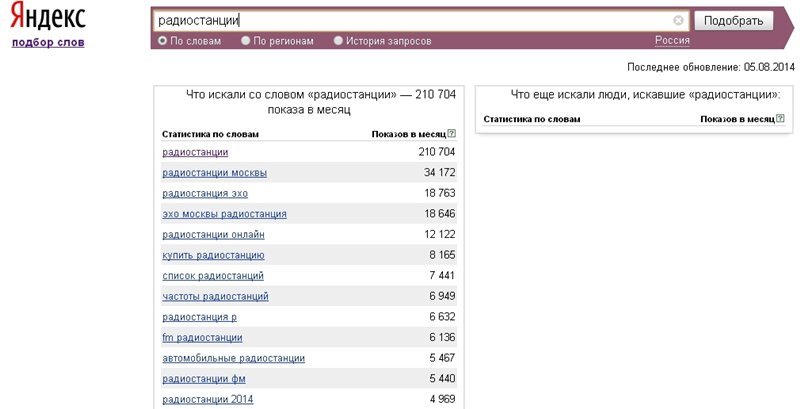Image resolution: width=800 pixels, height=409 pixels.
Task: Open the 'радиостанция р' link
Action: (199, 317)
